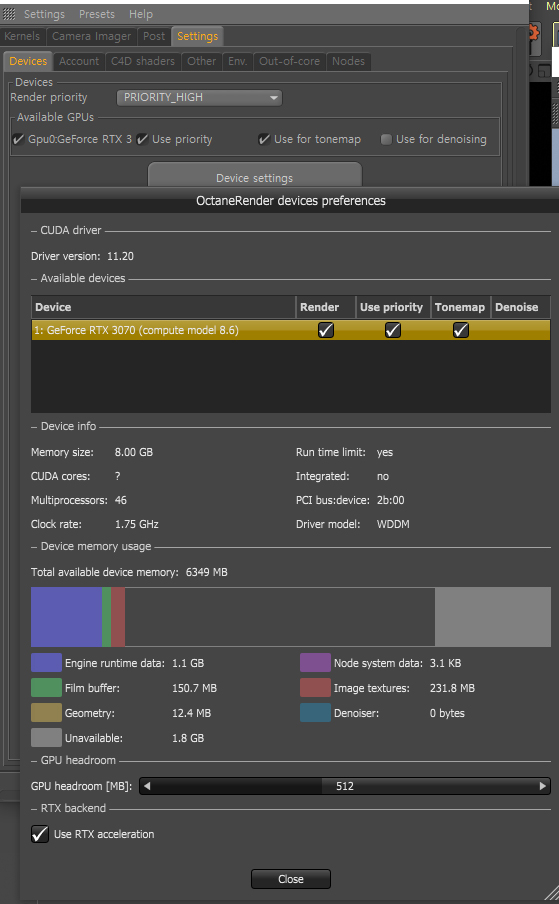Click the Engine runtime data color swatch
Image resolution: width=559 pixels, height=904 pixels.
pos(46,662)
